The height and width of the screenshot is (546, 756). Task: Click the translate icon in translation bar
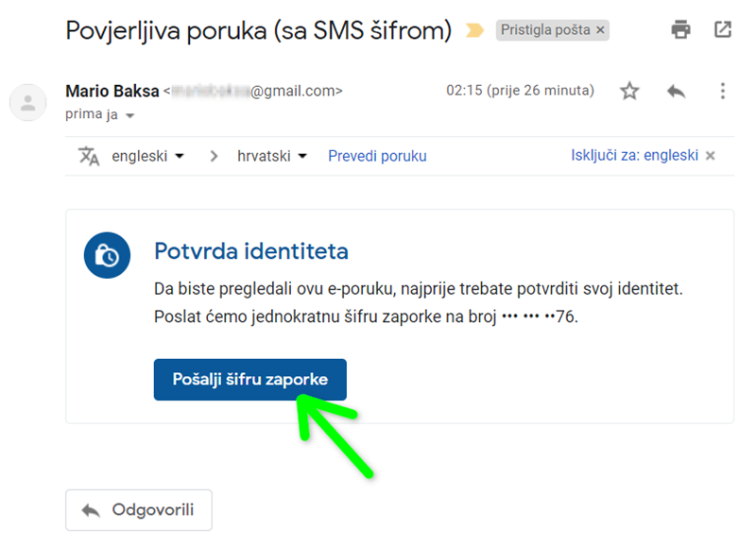(89, 156)
